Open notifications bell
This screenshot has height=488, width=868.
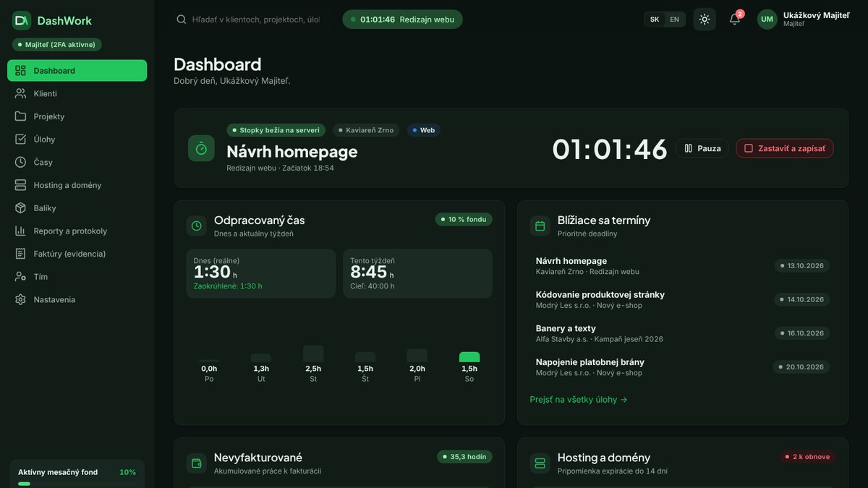pyautogui.click(x=735, y=20)
